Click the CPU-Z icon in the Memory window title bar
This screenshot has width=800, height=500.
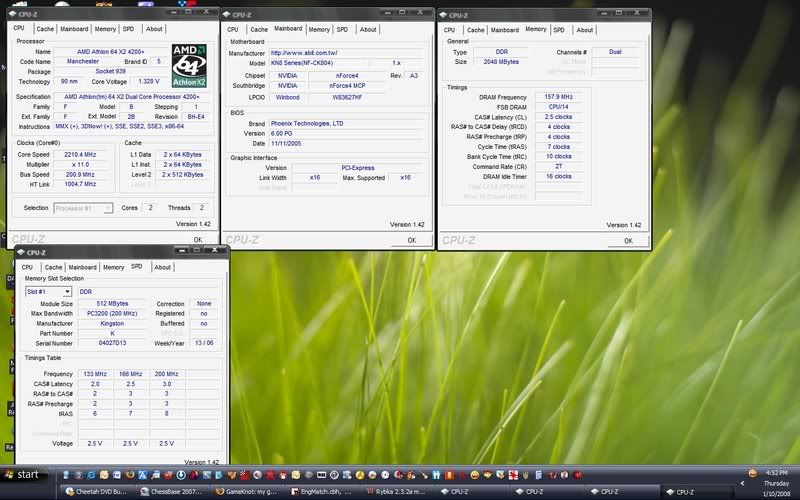tap(446, 15)
